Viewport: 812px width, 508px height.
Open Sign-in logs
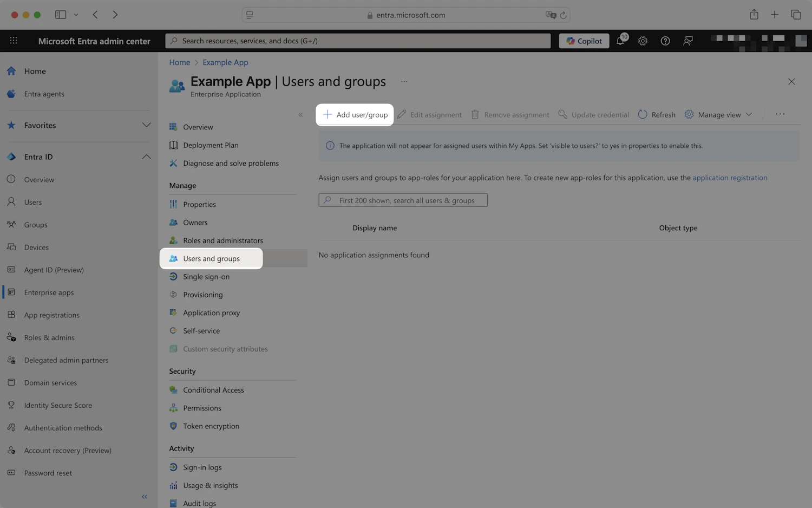click(x=202, y=467)
